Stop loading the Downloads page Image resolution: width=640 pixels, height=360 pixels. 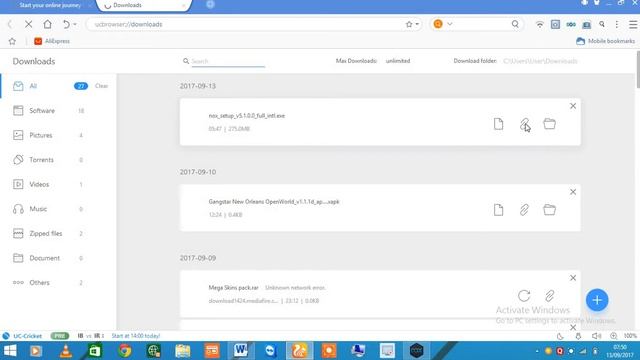[28, 24]
